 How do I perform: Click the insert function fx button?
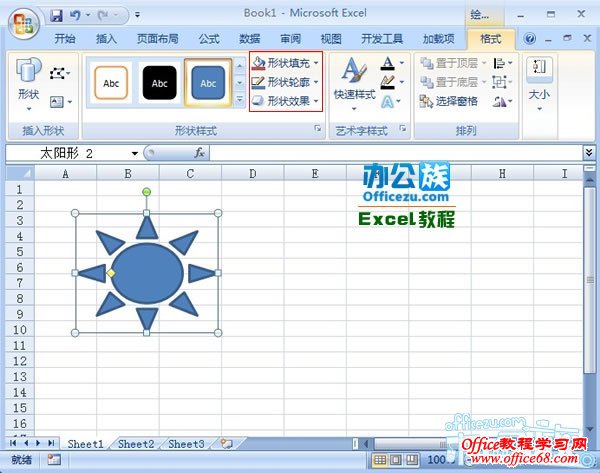point(199,153)
